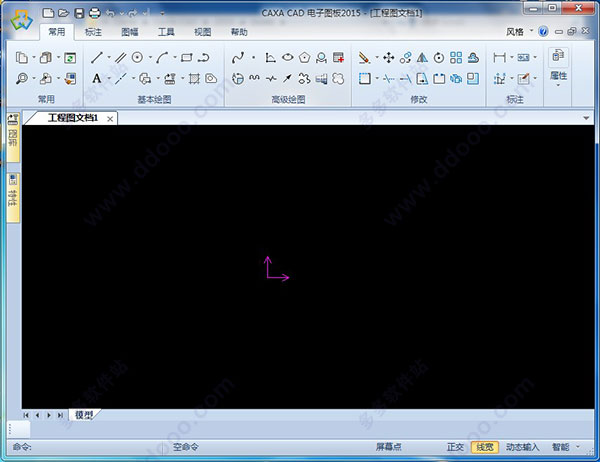The image size is (600, 462).
Task: Select the 工程图文档1 document tab
Action: 72,118
